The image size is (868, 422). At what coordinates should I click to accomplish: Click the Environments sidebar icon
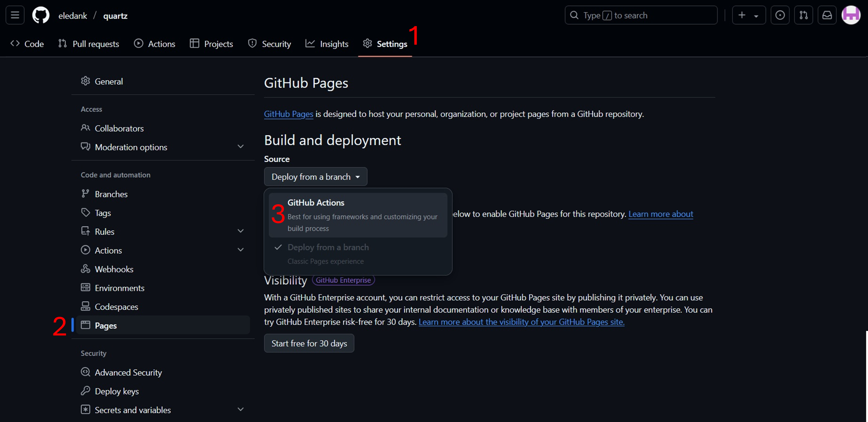coord(85,288)
